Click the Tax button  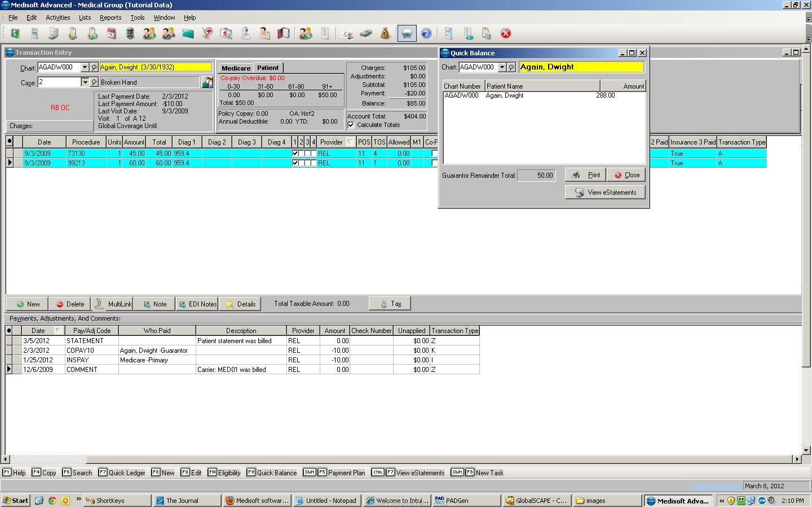pyautogui.click(x=390, y=304)
